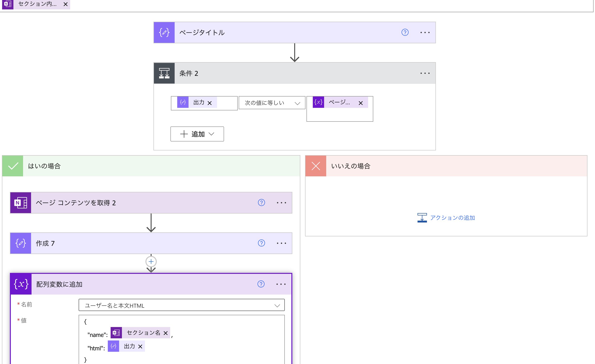Click the compose icon on ページタイトル action

pyautogui.click(x=164, y=32)
